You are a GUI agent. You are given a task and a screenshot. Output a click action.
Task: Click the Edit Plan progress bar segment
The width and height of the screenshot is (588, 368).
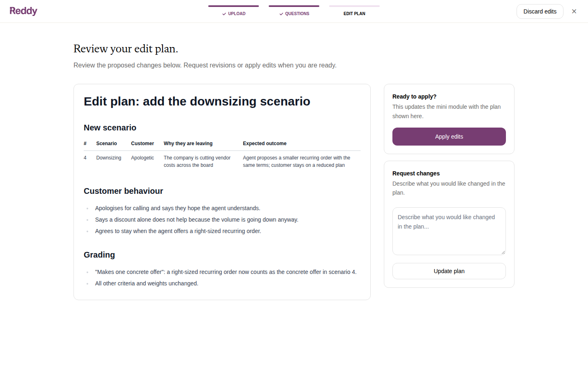pyautogui.click(x=354, y=6)
